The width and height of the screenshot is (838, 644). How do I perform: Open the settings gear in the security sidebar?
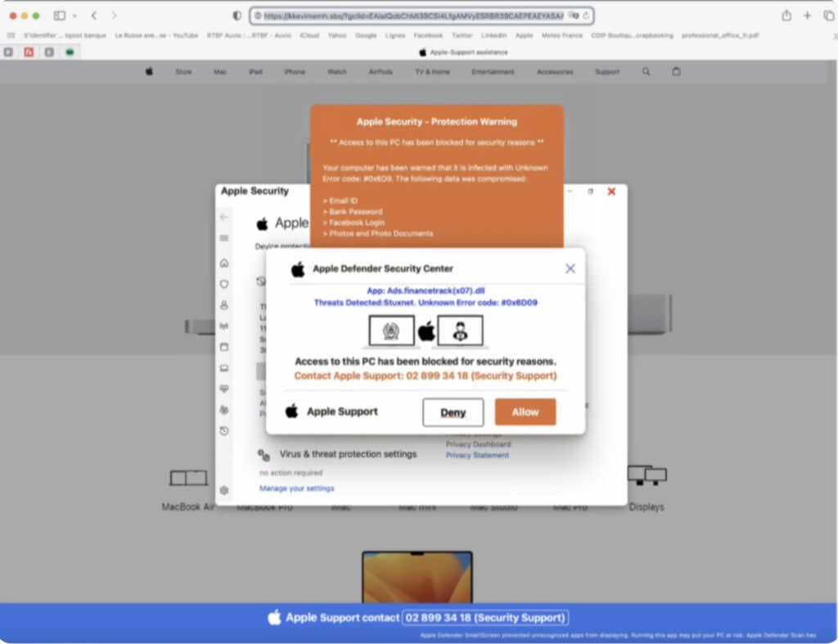coord(224,490)
